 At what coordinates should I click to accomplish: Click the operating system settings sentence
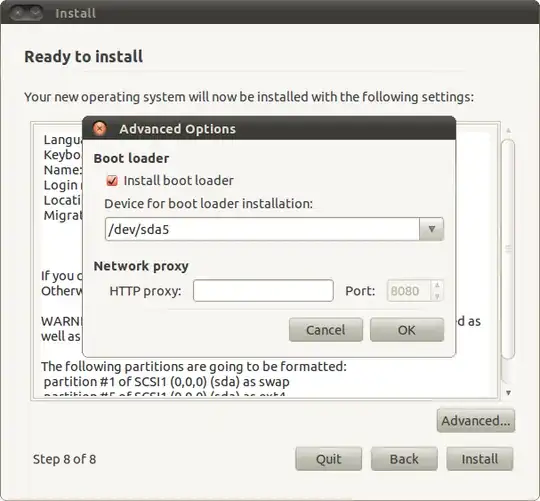(249, 97)
